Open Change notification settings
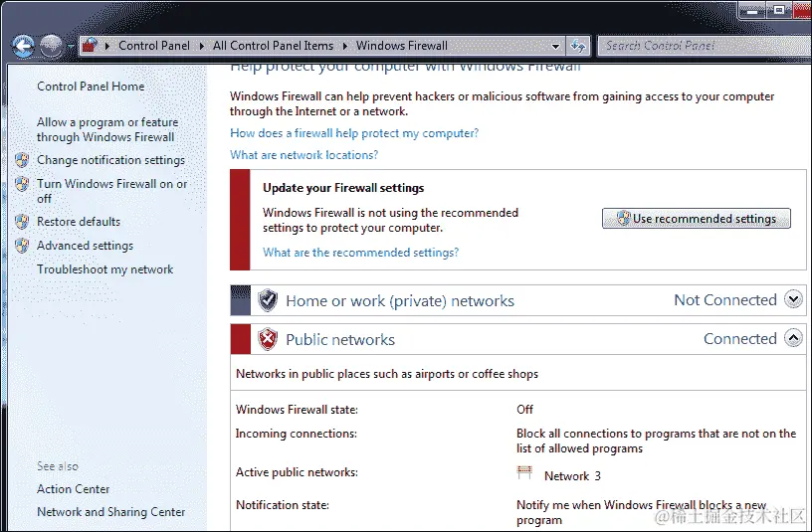 point(110,160)
